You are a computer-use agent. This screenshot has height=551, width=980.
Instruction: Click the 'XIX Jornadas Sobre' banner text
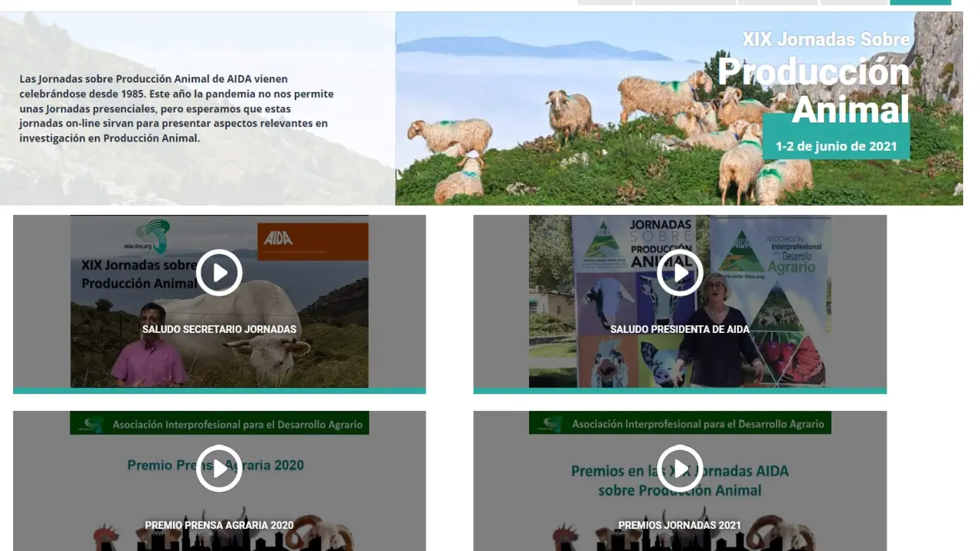(826, 39)
